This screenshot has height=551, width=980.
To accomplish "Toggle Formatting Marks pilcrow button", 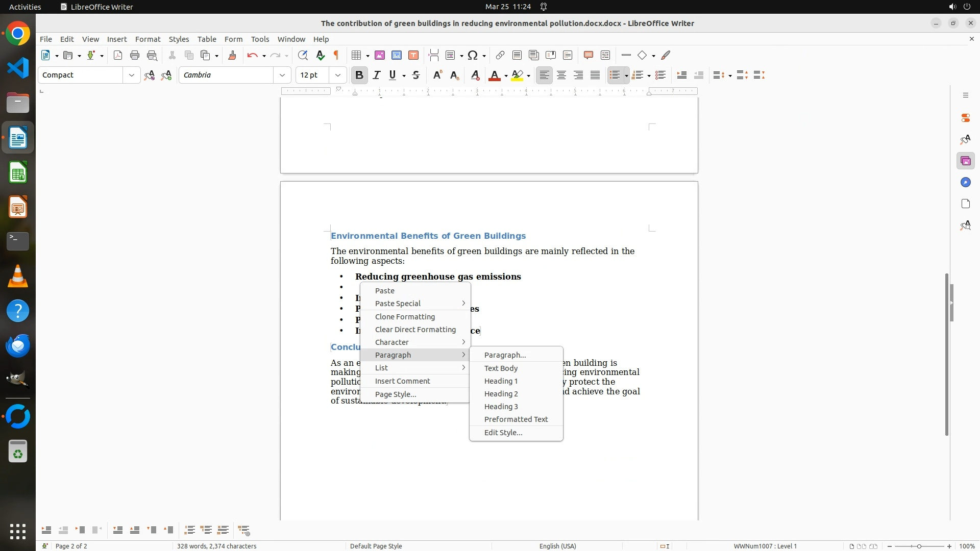I will (x=336, y=56).
